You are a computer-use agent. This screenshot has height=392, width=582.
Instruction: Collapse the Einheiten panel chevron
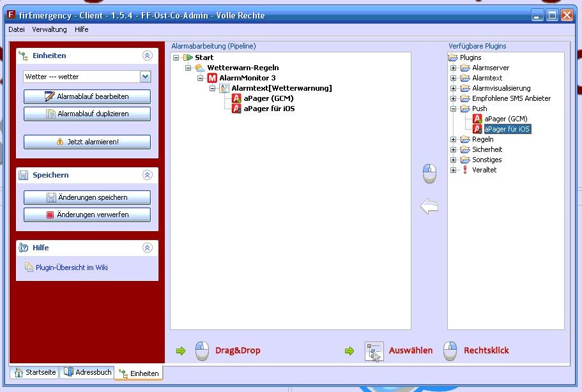click(x=148, y=56)
